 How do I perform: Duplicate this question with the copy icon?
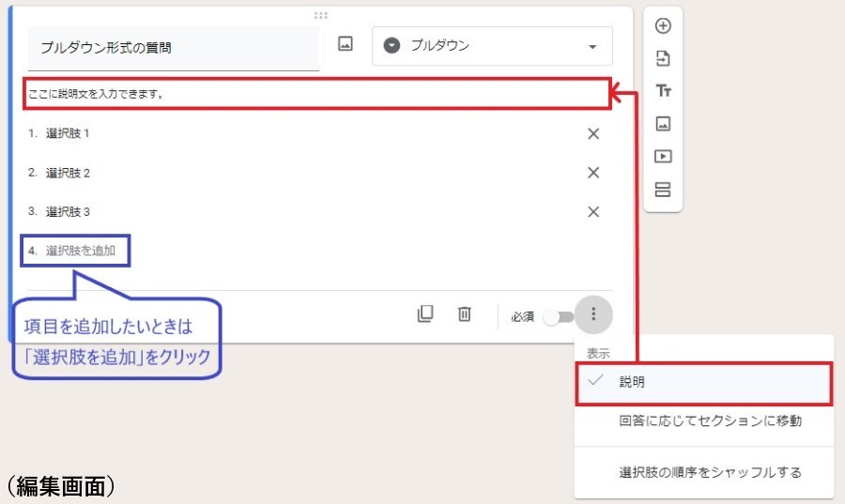pyautogui.click(x=425, y=314)
